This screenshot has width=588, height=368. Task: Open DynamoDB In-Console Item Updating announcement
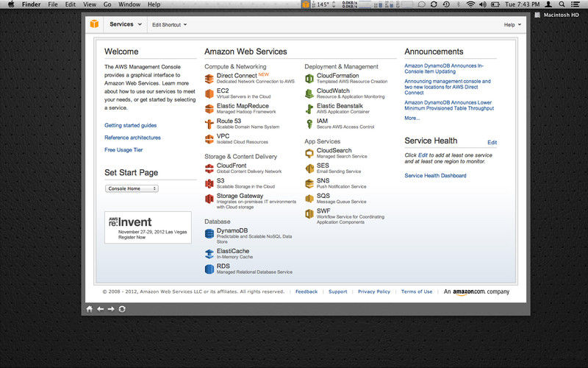coord(444,68)
